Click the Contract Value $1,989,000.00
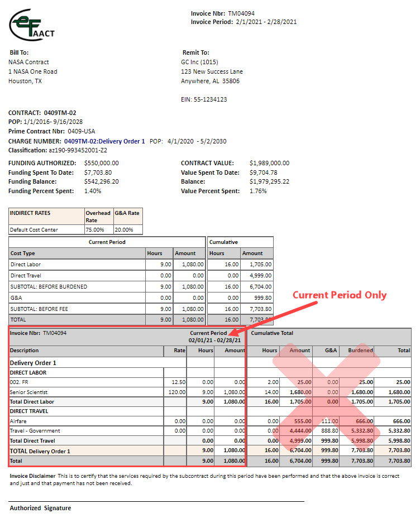 coord(269,163)
